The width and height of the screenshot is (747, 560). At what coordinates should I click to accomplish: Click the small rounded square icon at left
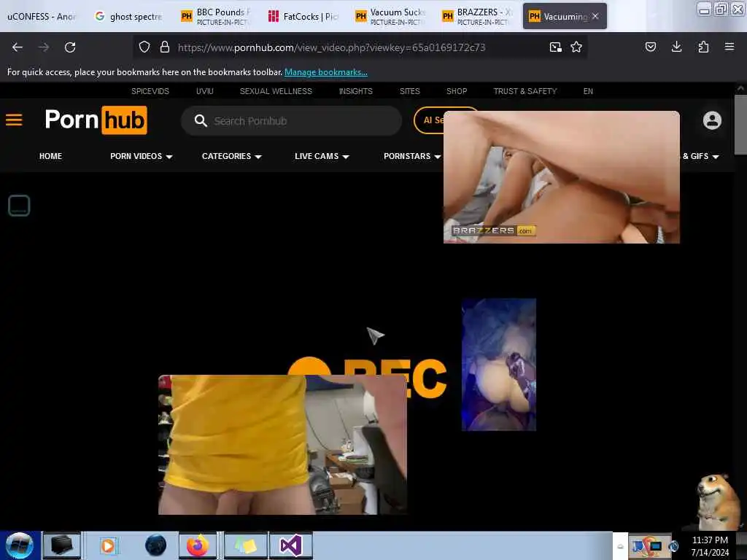19,206
